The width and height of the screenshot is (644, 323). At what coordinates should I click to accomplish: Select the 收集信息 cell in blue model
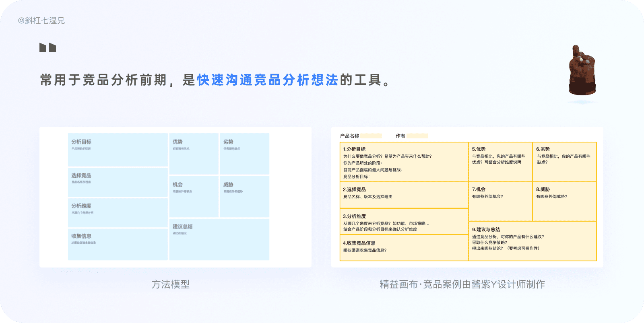coord(118,244)
